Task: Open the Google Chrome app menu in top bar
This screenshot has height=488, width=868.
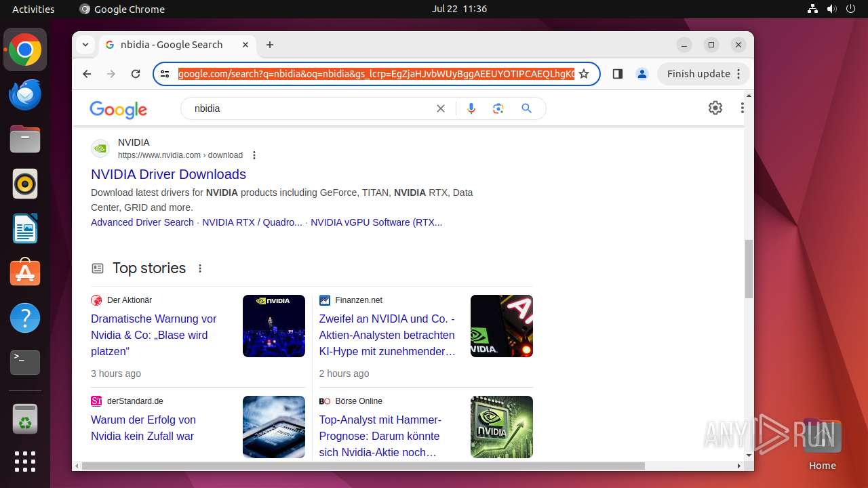Action: click(122, 9)
